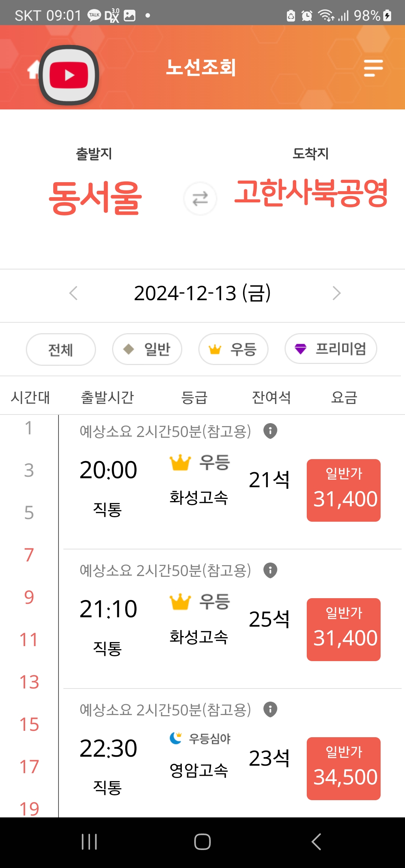405x868 pixels.
Task: Filter by 우등 grade
Action: [x=233, y=349]
